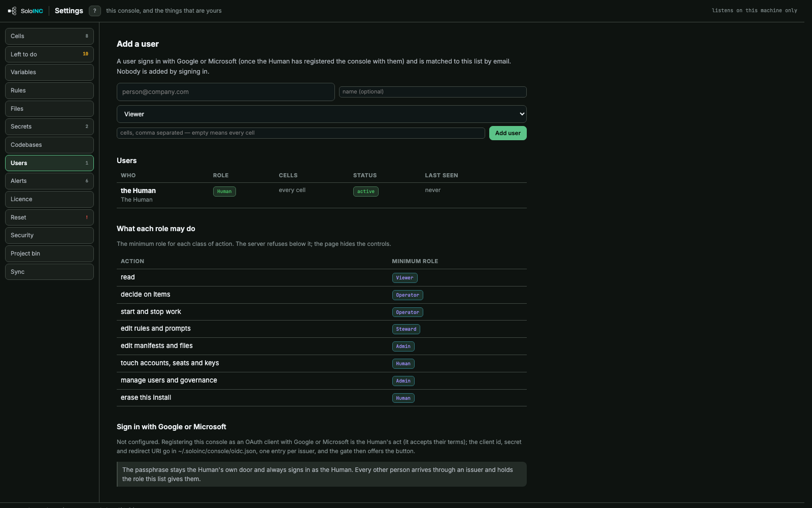The width and height of the screenshot is (812, 508).
Task: Open the question mark help button
Action: click(94, 11)
